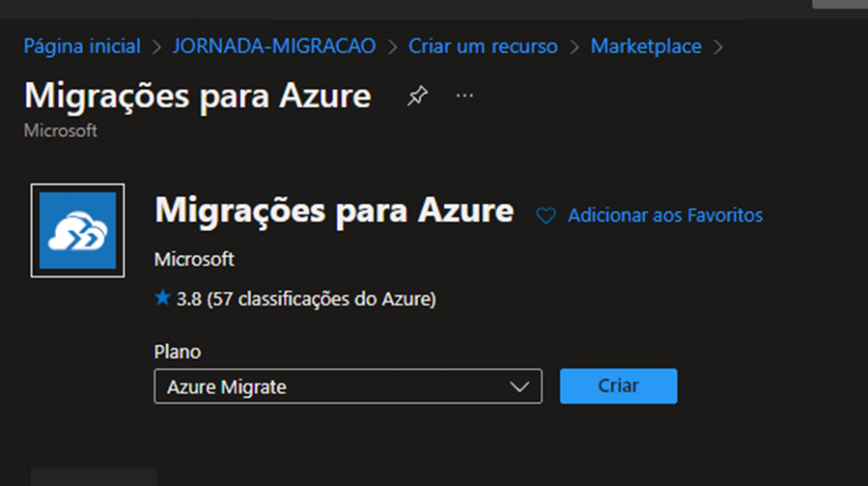Navigate to JORNADA-MIGRACAO breadcrumb
This screenshot has width=868, height=486.
pos(274,46)
